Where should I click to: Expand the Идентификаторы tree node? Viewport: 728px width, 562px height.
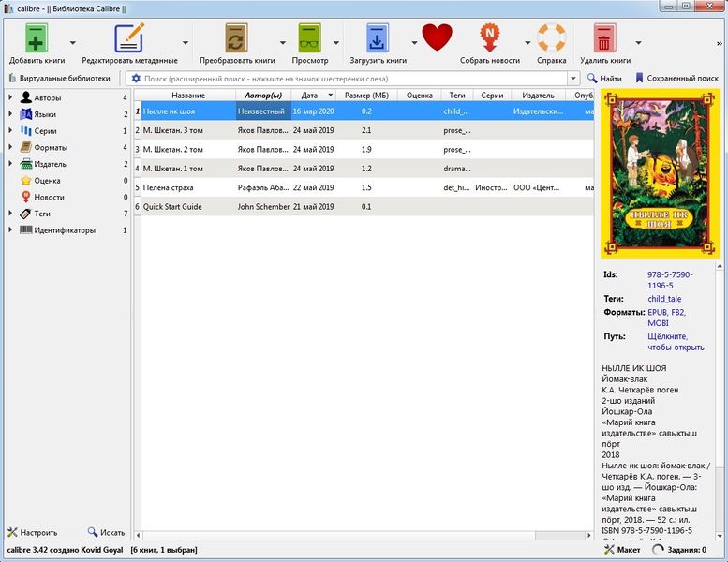click(10, 229)
